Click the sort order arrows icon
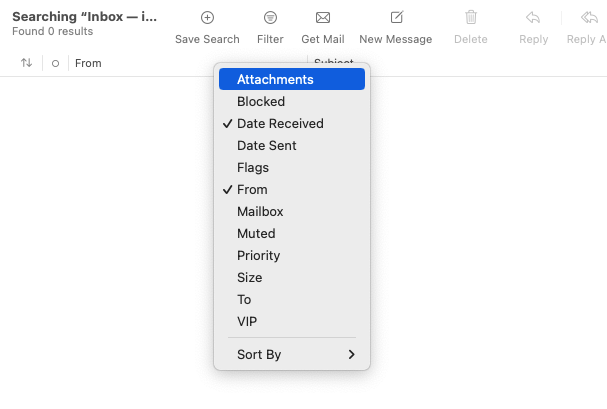This screenshot has height=409, width=607. pos(26,63)
